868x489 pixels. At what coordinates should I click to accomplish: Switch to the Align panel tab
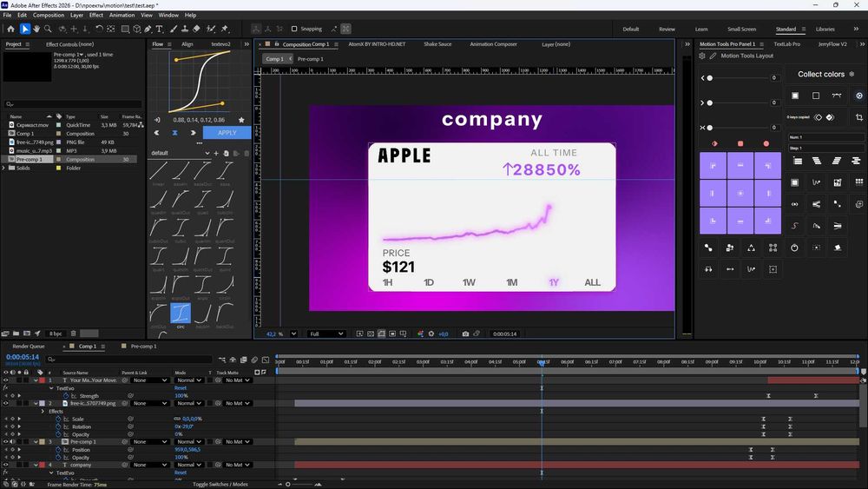pyautogui.click(x=187, y=44)
